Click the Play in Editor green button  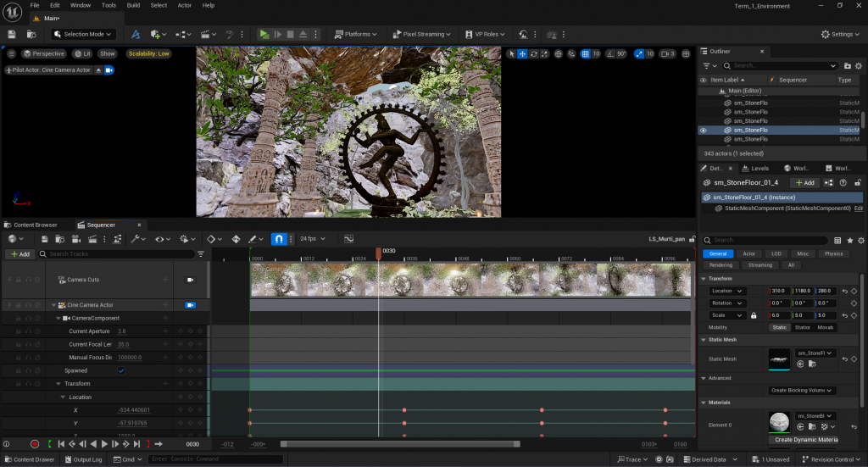[x=264, y=34]
